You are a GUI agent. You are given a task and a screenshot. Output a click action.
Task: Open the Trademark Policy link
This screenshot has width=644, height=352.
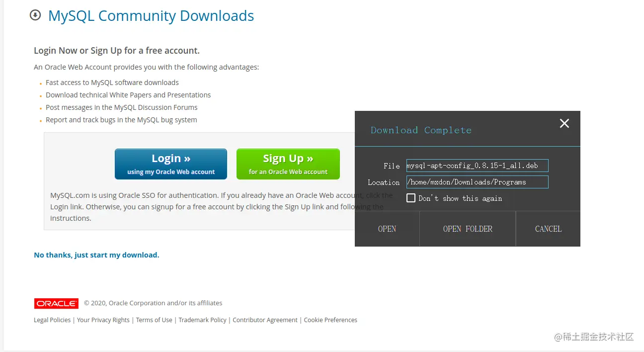coord(203,320)
